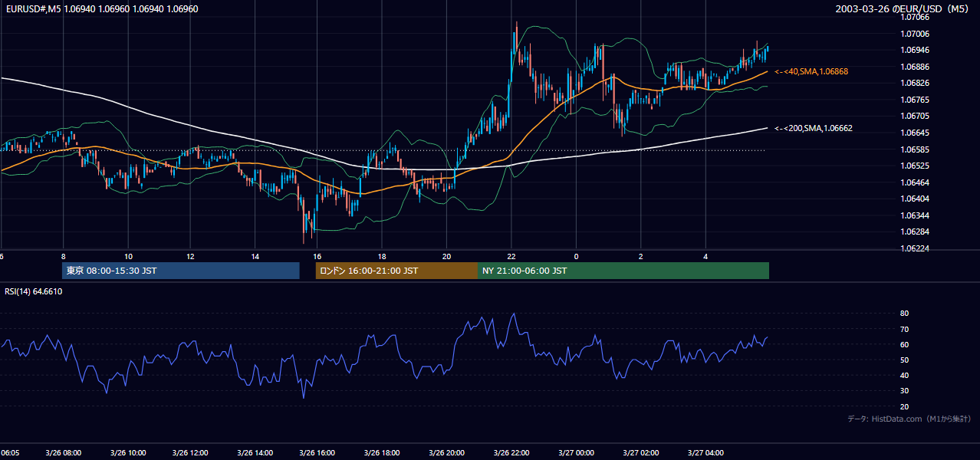Viewport: 980px width, 460px height.
Task: Click hour label 22 on main chart axis
Action: click(511, 257)
